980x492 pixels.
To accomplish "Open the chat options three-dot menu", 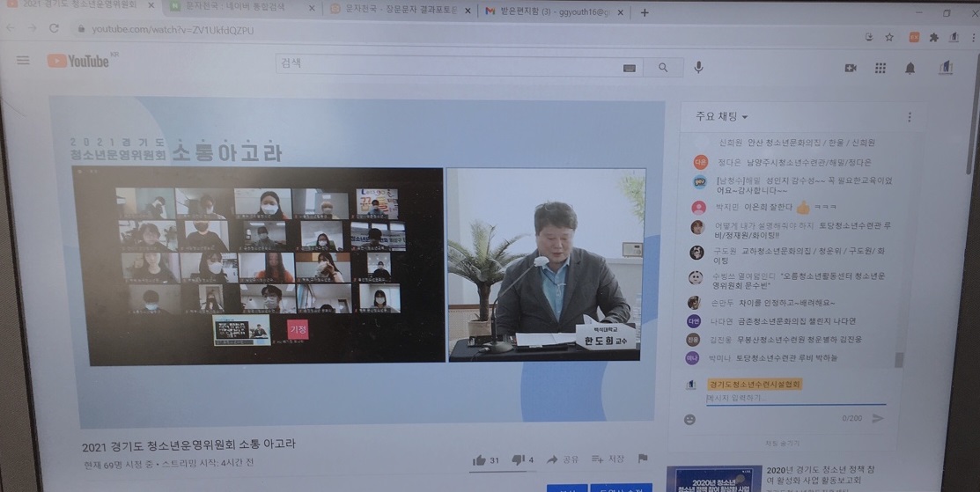I will pyautogui.click(x=910, y=117).
